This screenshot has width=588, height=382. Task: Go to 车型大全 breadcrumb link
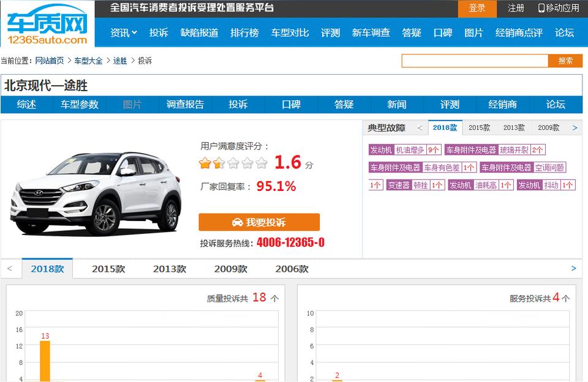(x=88, y=61)
